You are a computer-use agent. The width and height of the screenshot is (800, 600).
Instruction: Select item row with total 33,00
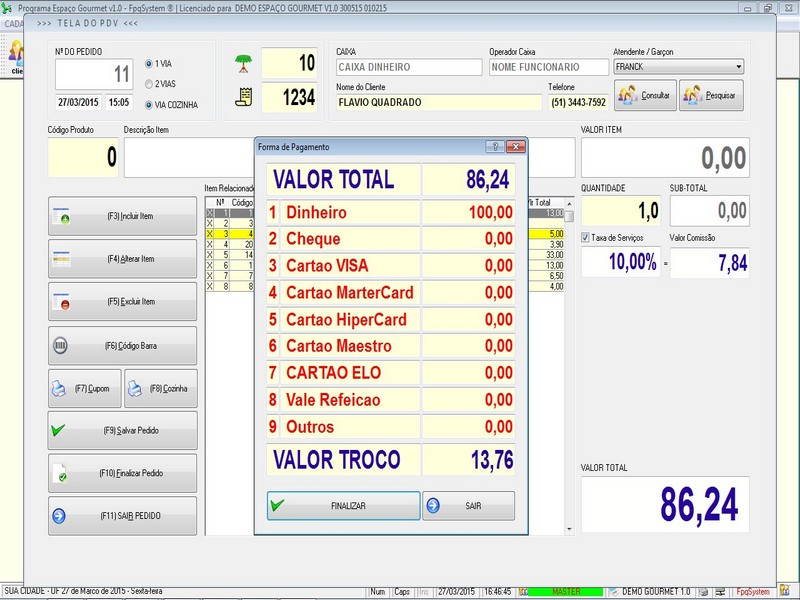click(546, 255)
